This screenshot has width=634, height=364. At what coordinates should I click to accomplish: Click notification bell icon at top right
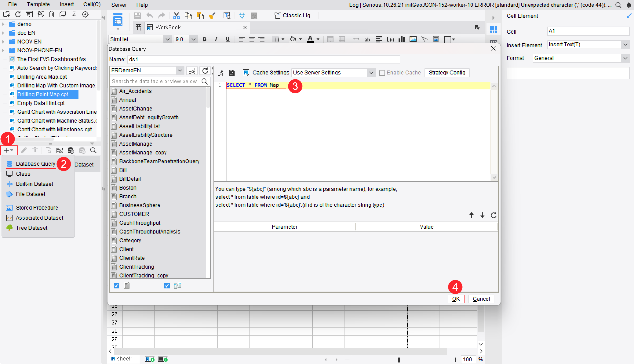coord(629,5)
